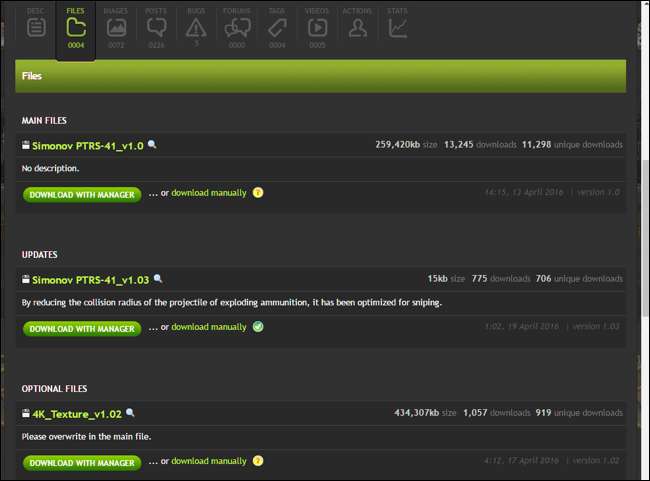Open the POSTS comments tab

pyautogui.click(x=156, y=28)
